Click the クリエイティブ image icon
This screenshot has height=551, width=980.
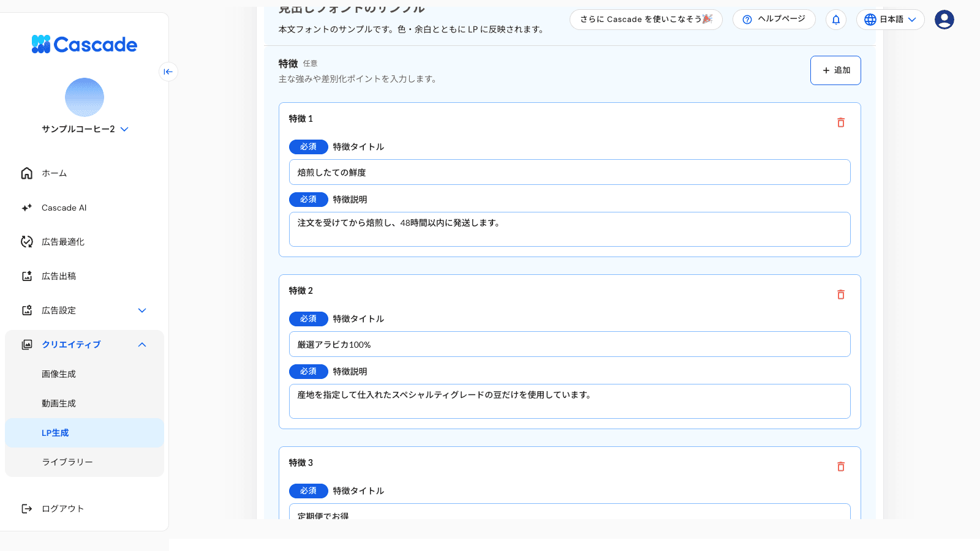27,345
